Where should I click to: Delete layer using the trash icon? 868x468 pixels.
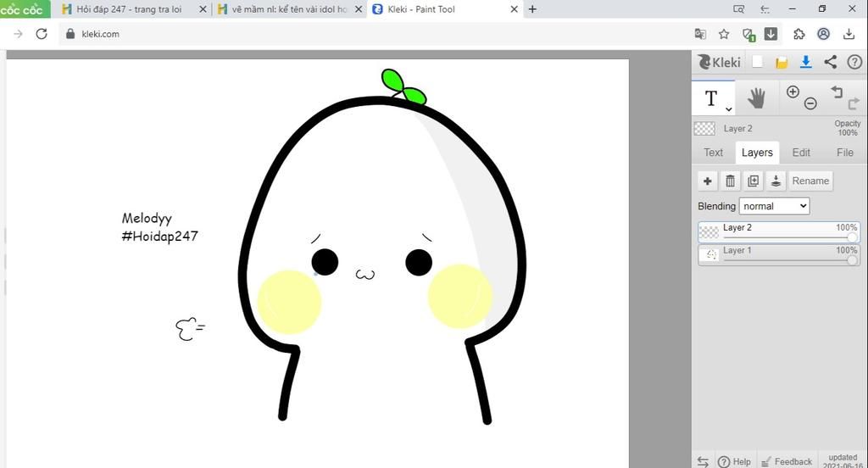(x=730, y=181)
